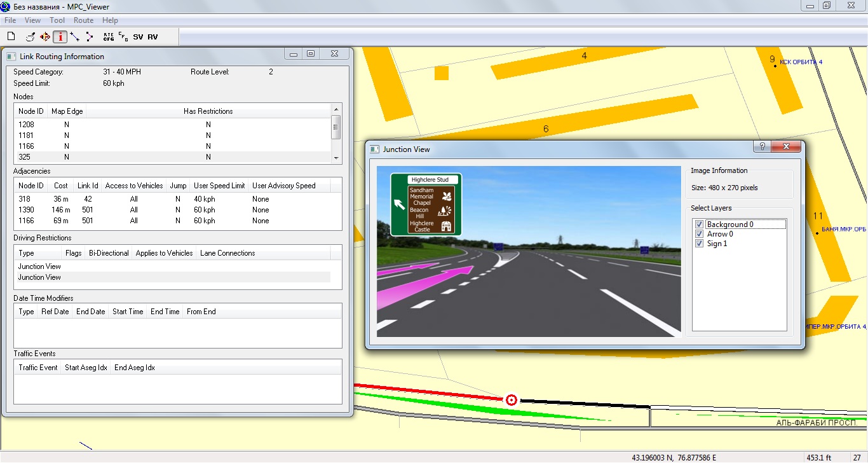
Task: Click the RV toolbar button
Action: pyautogui.click(x=153, y=37)
